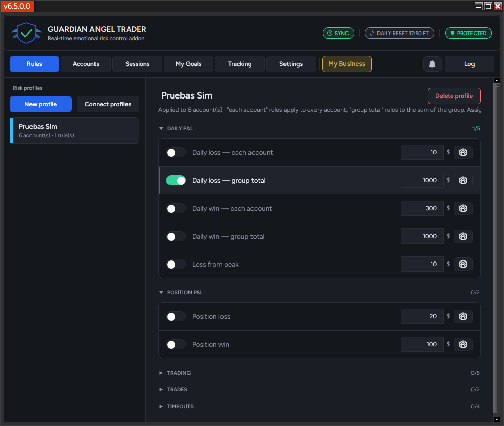Disable Daily loss group total toggle
Viewport: 504px width, 426px height.
(175, 181)
